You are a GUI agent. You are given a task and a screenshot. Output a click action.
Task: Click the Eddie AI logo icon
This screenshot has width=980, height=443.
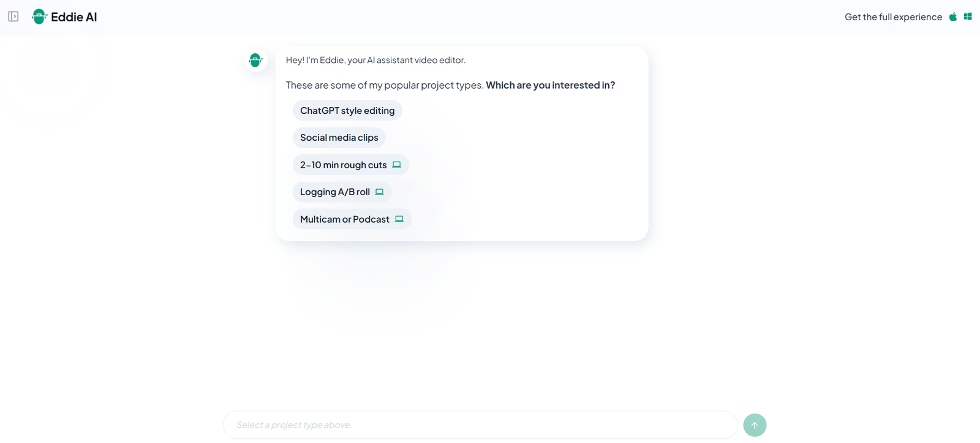[x=39, y=17]
